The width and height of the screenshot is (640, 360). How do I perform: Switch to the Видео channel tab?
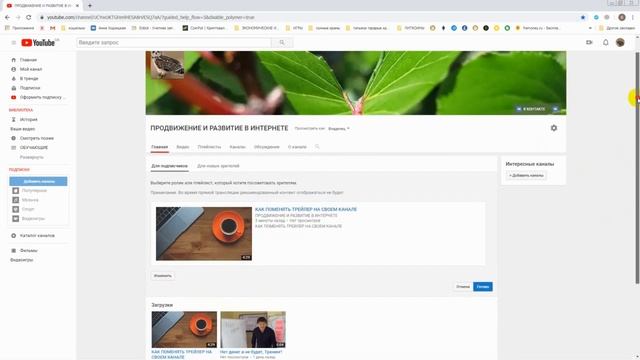pyautogui.click(x=182, y=147)
